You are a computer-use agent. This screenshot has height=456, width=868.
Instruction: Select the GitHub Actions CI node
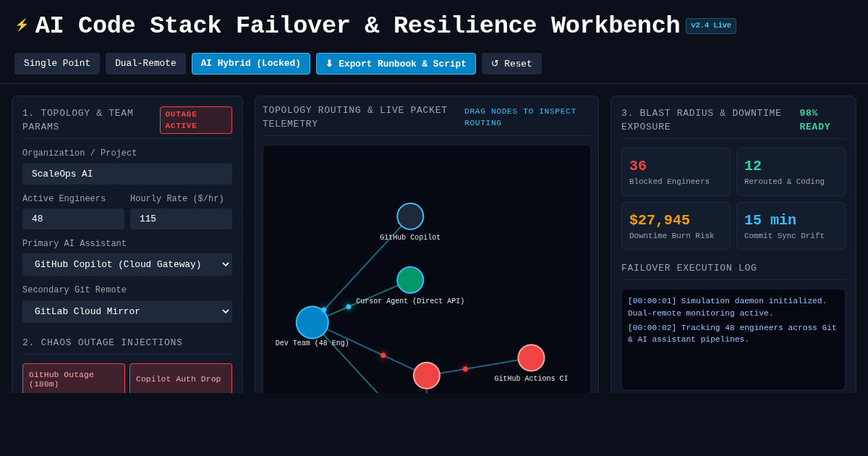point(531,358)
